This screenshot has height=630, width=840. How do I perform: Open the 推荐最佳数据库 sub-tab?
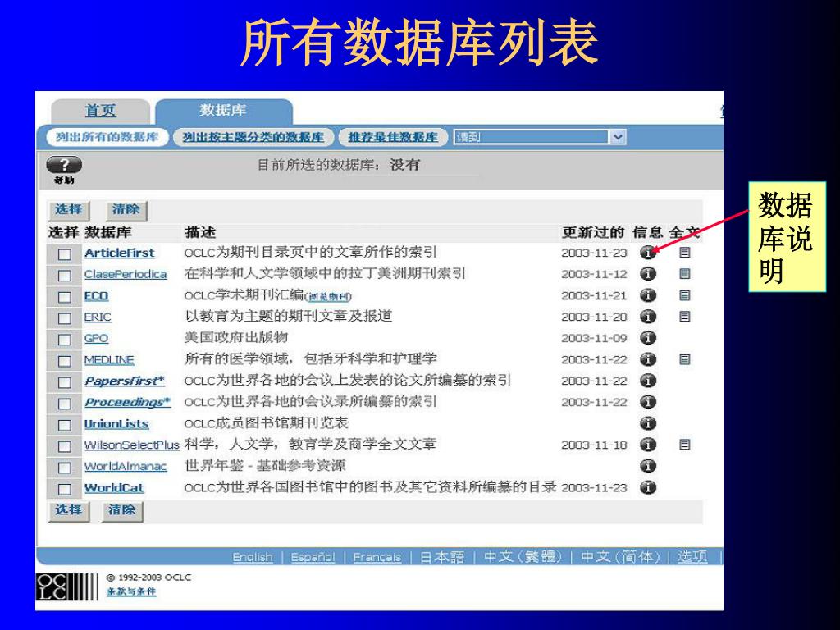point(393,137)
